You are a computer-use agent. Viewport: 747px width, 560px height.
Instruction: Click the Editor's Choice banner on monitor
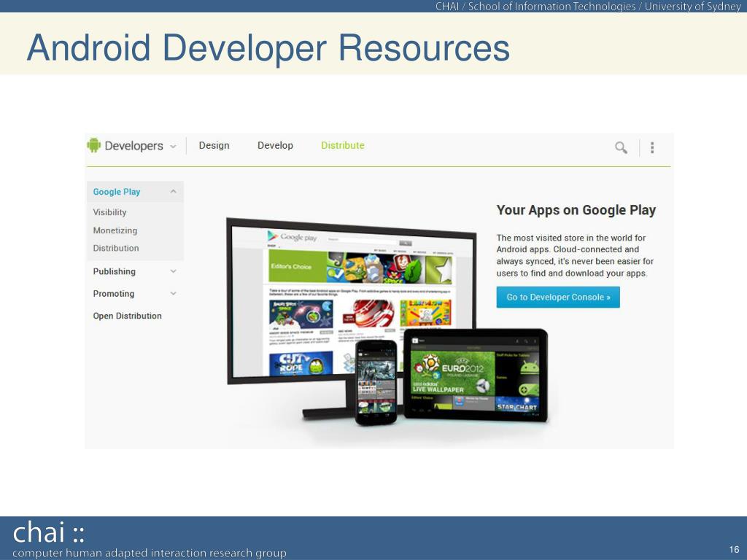[360, 267]
